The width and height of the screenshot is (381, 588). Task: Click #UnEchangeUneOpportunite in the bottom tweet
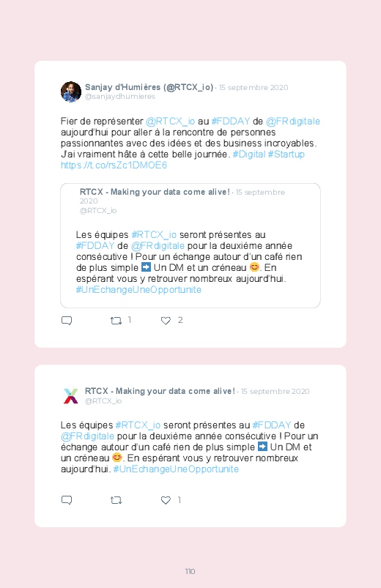[176, 469]
